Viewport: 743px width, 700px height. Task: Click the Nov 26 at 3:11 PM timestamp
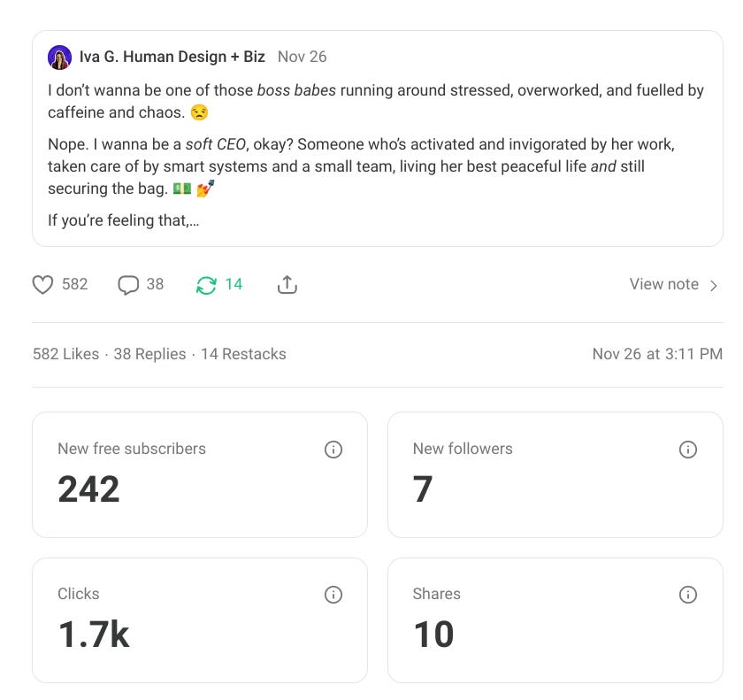[x=657, y=353]
